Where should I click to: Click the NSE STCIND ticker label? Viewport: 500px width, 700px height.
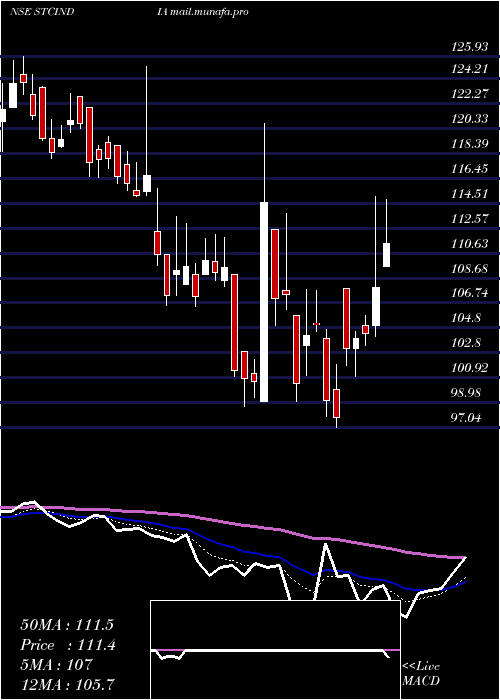pos(42,12)
